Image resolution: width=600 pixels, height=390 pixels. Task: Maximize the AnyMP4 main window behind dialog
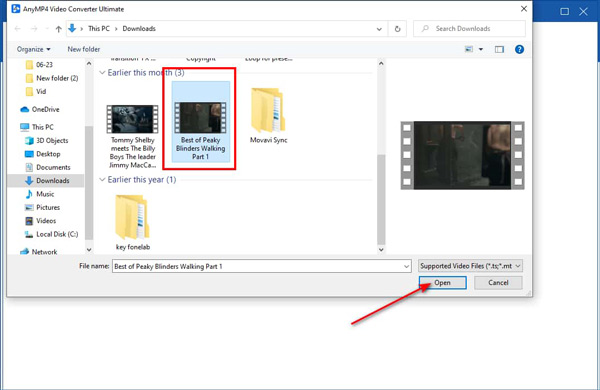(564, 12)
